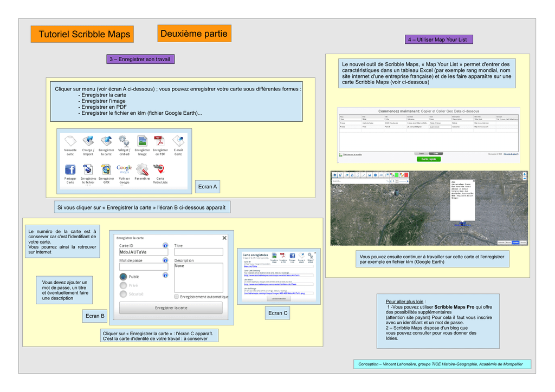The width and height of the screenshot is (555, 392).
Task: Click the zoom in plus button on the map
Action: (525, 174)
